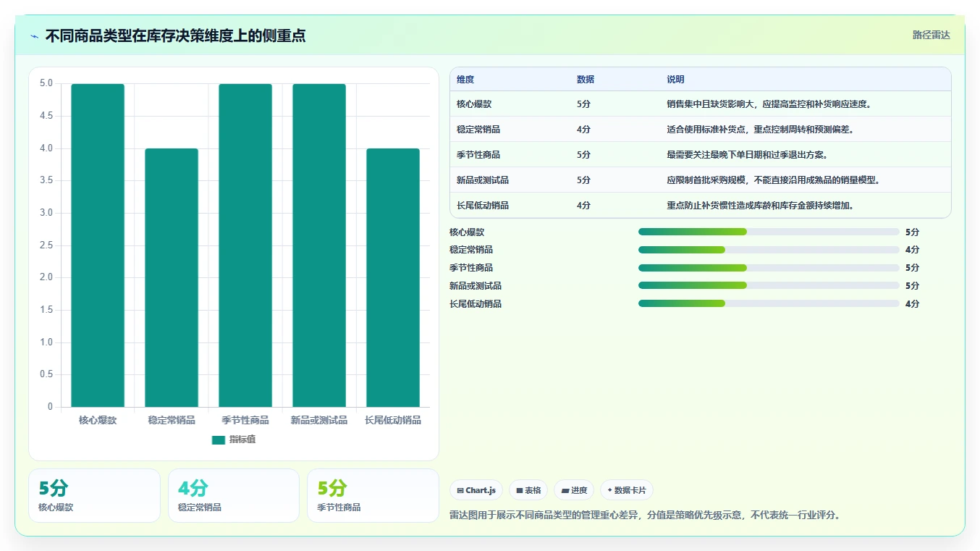The width and height of the screenshot is (980, 551).
Task: Click the dashboard title 不同商品类型在库存决策维度上的侧重点
Action: [x=175, y=36]
